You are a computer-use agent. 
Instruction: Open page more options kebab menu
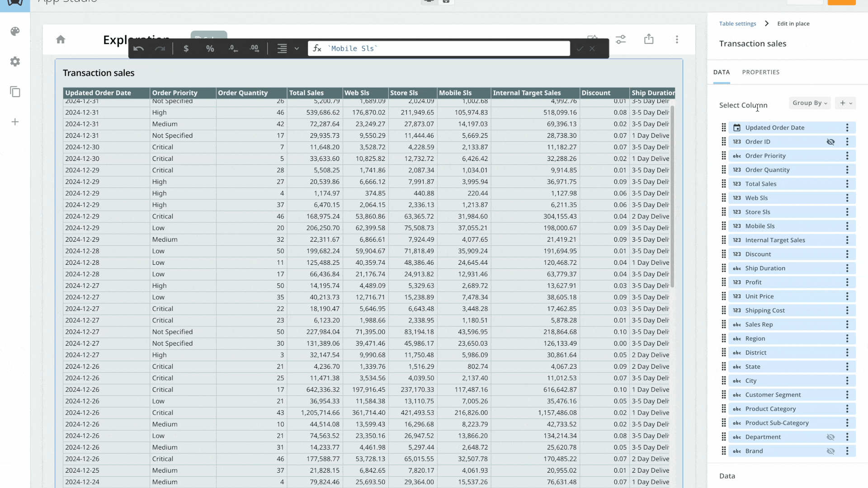(x=677, y=39)
